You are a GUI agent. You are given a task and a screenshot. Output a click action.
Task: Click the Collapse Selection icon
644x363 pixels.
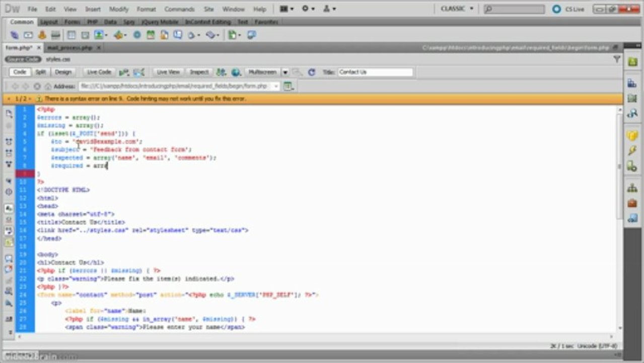click(x=9, y=153)
